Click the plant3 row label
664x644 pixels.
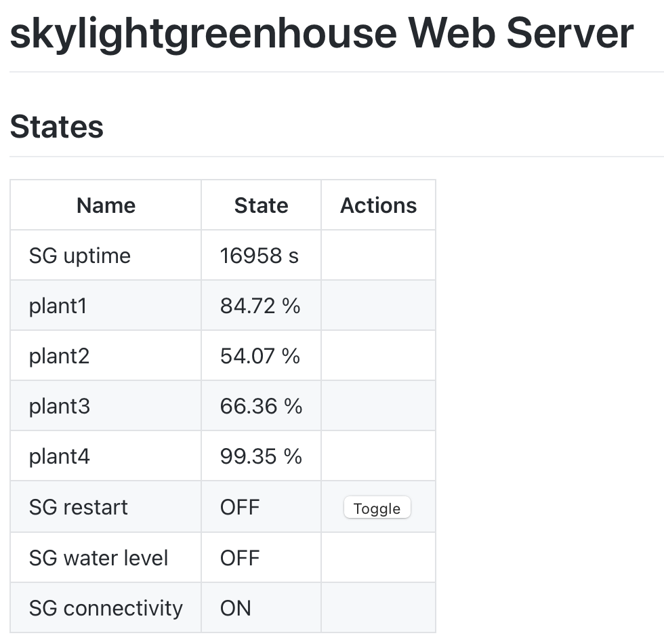(x=58, y=405)
